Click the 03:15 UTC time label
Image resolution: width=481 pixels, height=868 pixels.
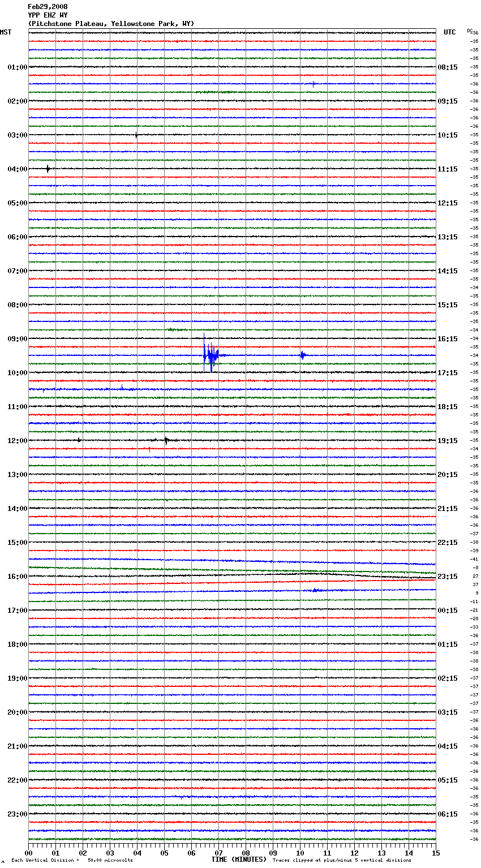click(448, 712)
